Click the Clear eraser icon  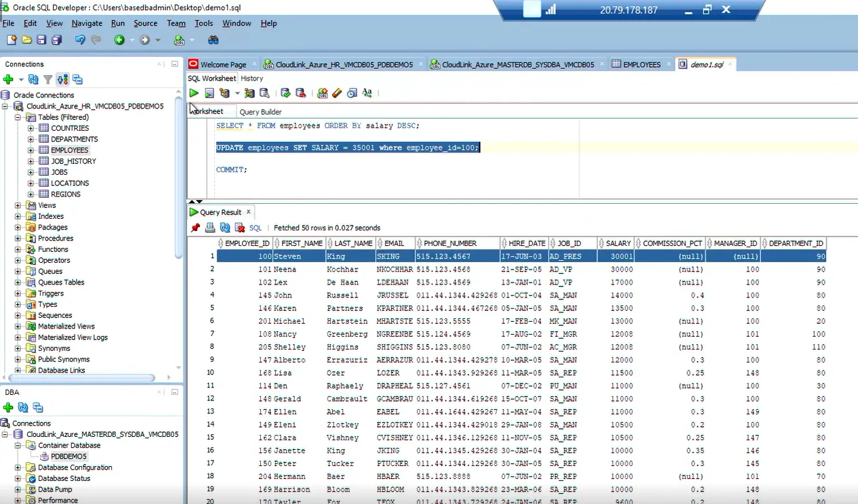pos(337,93)
